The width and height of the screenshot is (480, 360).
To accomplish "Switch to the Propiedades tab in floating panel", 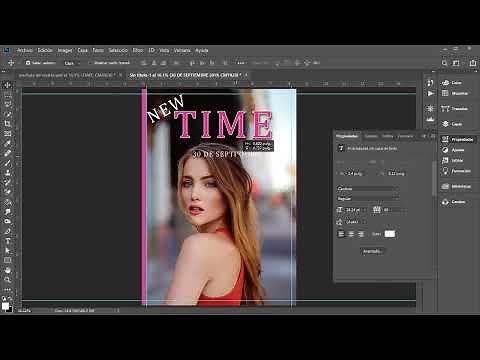I will (347, 136).
